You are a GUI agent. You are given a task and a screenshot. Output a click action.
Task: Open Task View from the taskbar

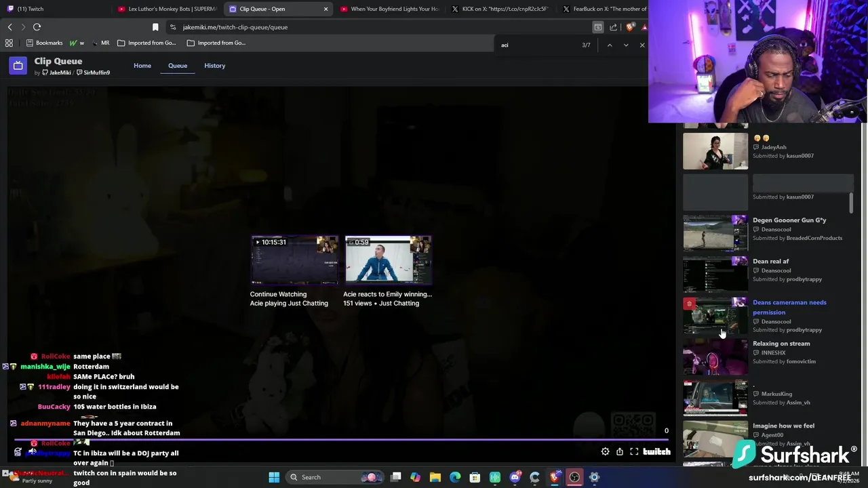click(x=396, y=477)
